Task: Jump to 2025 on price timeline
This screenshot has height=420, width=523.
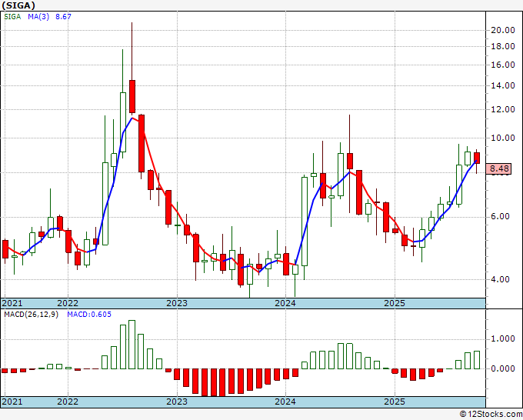Action: pos(395,303)
